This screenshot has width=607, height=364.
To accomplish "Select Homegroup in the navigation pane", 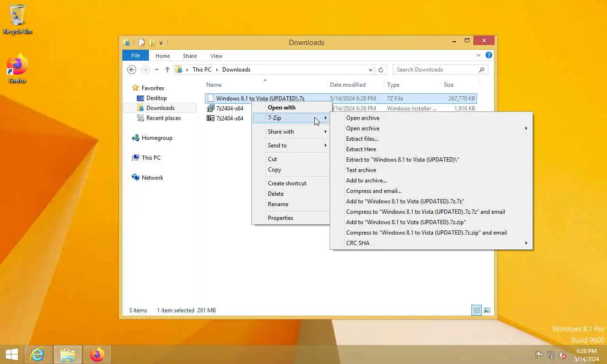I will (x=157, y=138).
